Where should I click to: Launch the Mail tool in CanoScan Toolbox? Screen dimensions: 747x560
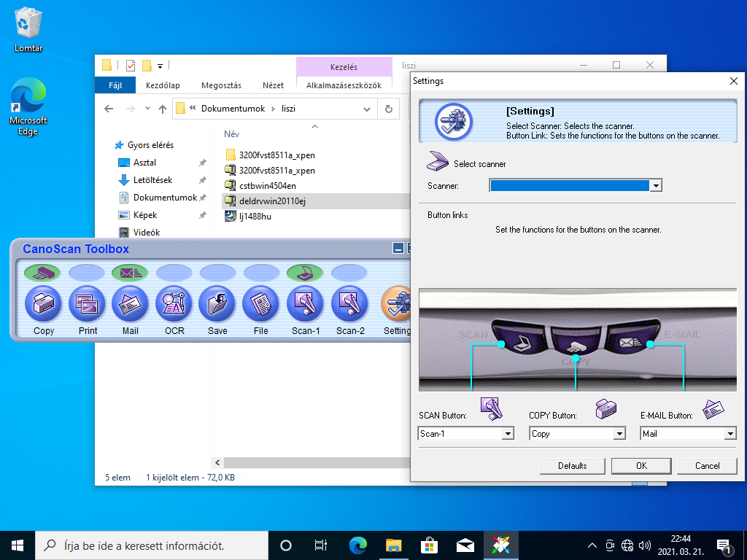pos(130,303)
